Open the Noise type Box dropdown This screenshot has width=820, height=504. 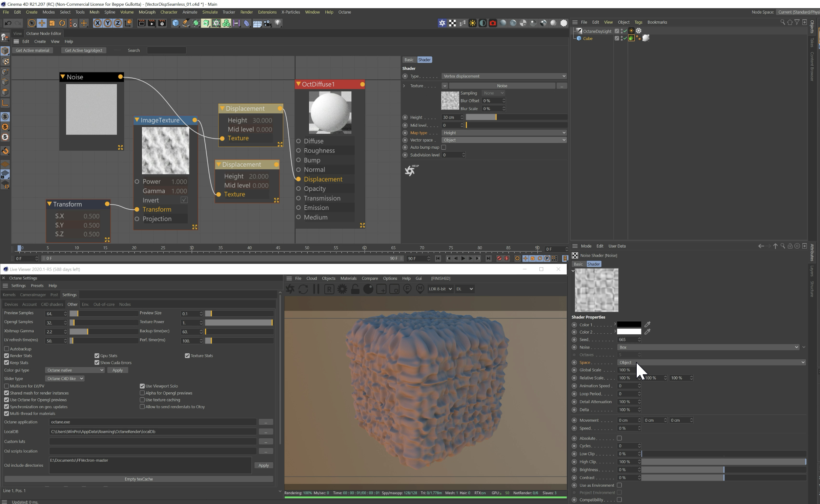[708, 347]
